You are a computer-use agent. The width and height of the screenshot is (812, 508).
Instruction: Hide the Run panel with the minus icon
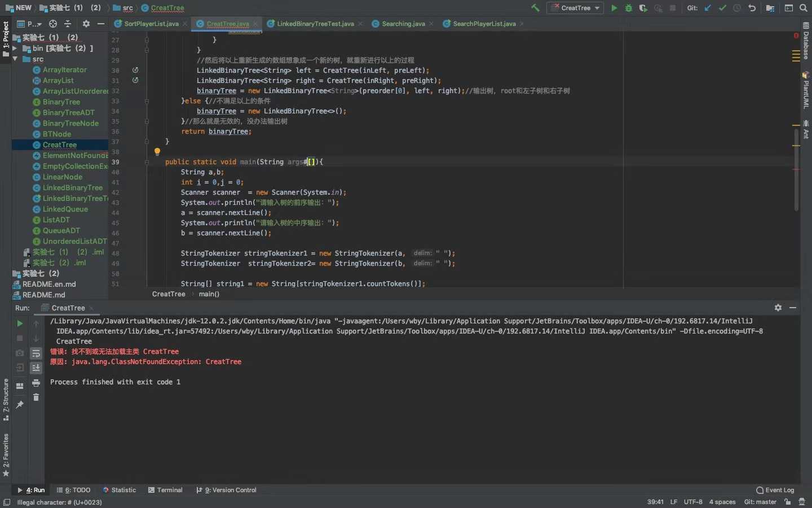click(x=793, y=308)
